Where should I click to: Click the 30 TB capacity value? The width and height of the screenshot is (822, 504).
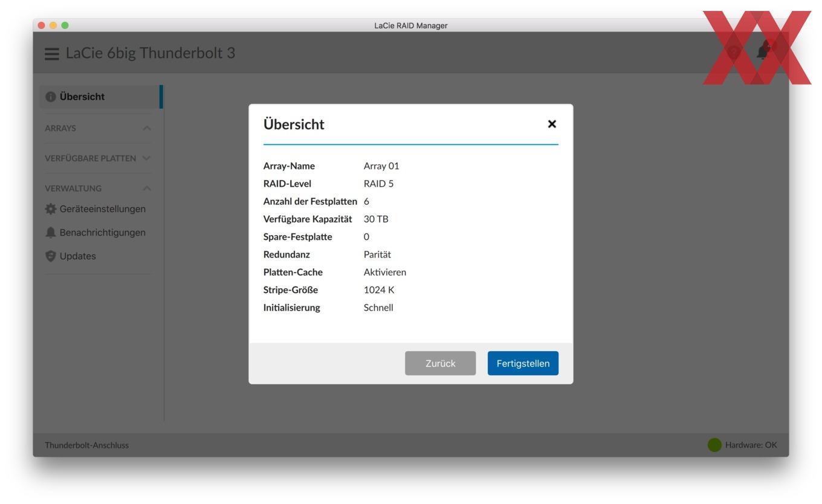coord(376,219)
